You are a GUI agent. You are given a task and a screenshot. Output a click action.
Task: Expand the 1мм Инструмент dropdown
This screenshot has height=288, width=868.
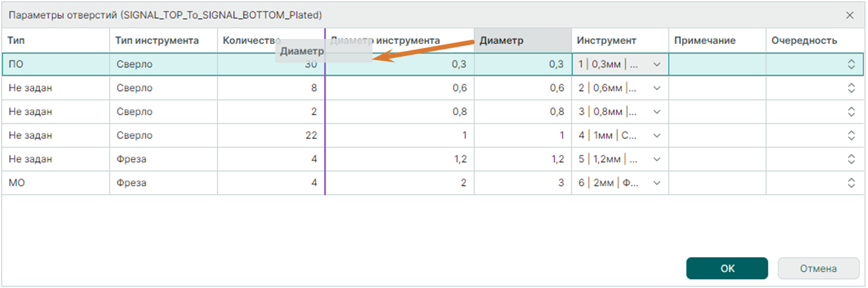[657, 136]
